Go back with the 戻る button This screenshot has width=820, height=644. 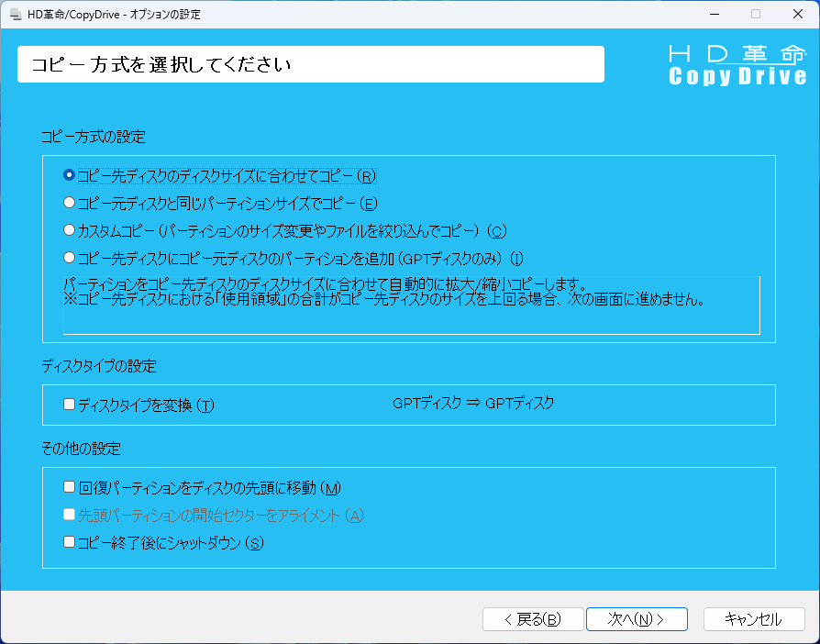[x=532, y=619]
